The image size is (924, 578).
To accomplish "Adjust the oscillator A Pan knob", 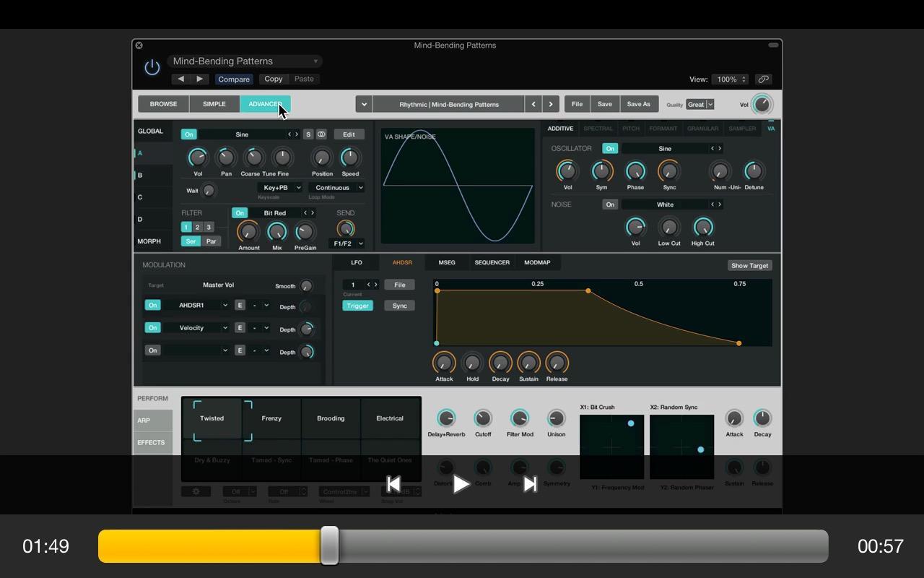I will pos(226,157).
